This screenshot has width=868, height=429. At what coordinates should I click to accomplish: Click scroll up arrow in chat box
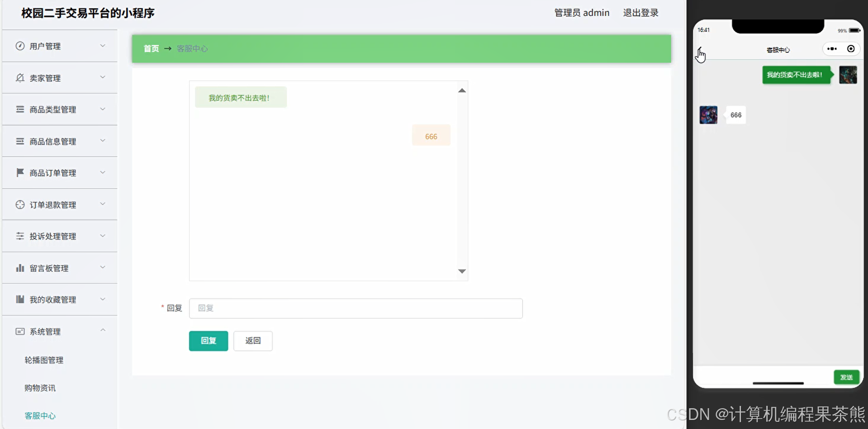tap(462, 90)
